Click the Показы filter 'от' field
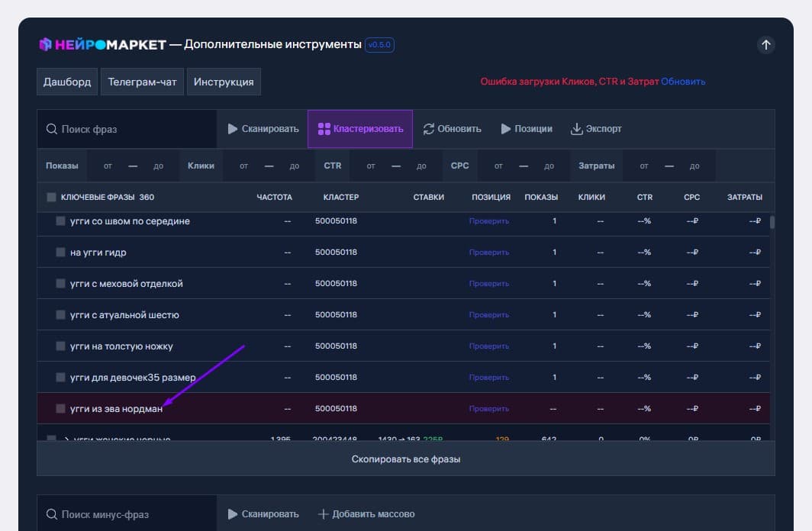This screenshot has height=531, width=812. (x=108, y=166)
